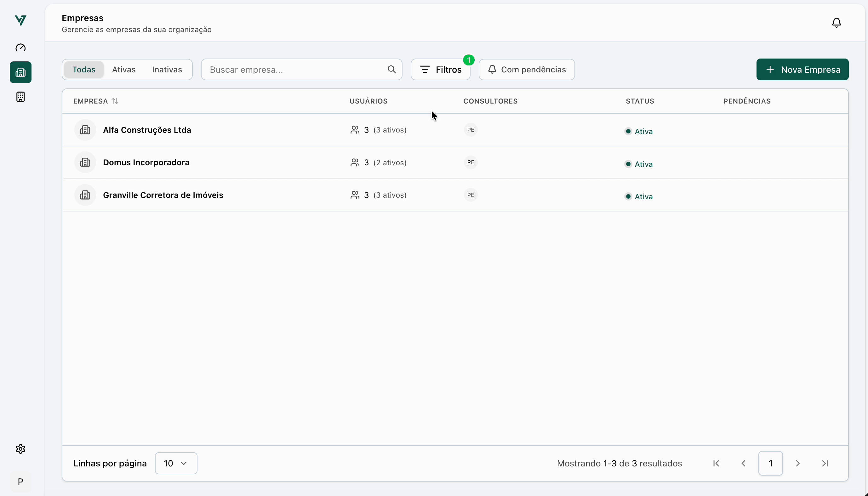Open the Filtros panel
Image resolution: width=868 pixels, height=496 pixels.
pyautogui.click(x=440, y=70)
